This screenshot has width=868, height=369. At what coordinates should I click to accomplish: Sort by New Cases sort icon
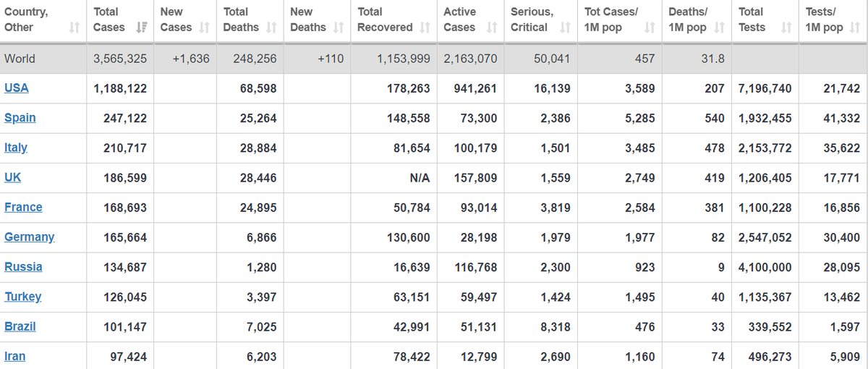pos(204,27)
